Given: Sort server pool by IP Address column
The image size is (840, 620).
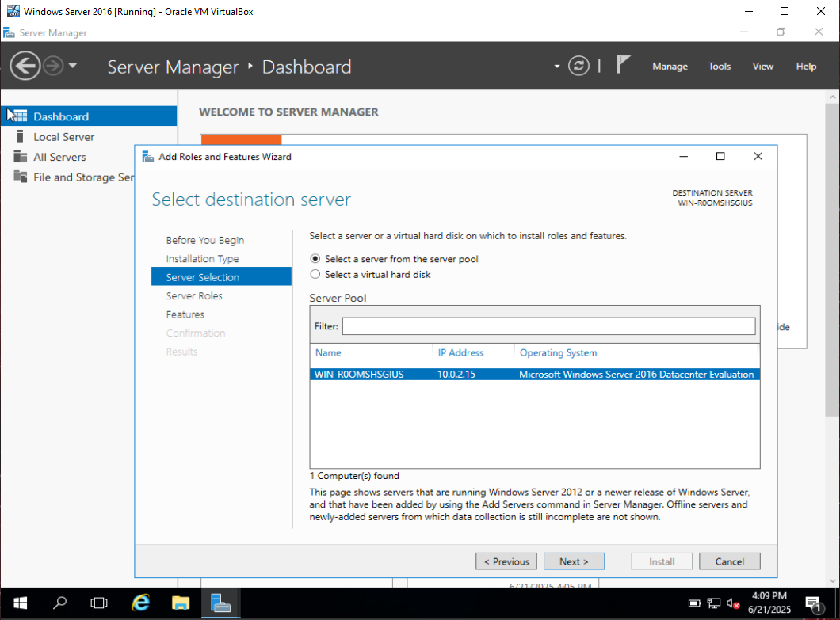Looking at the screenshot, I should click(x=460, y=353).
